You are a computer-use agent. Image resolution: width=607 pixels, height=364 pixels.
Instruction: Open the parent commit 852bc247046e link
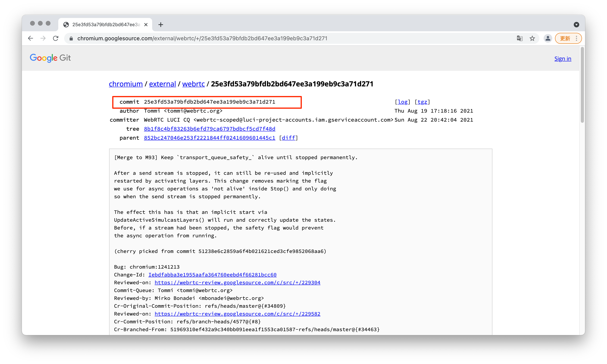pyautogui.click(x=209, y=138)
